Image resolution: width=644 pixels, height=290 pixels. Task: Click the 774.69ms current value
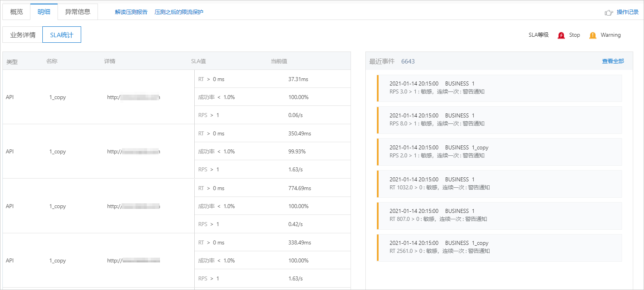[299, 188]
